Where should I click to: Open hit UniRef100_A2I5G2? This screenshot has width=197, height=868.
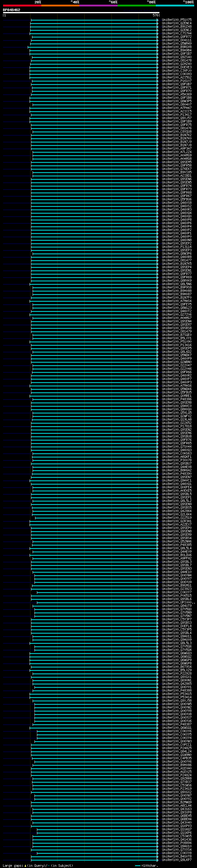pos(177,78)
